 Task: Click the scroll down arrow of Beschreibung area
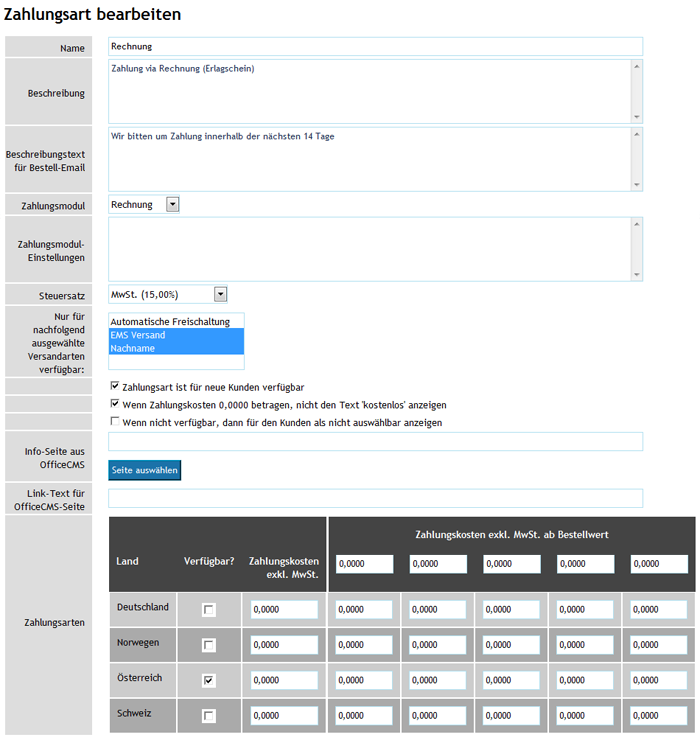637,117
